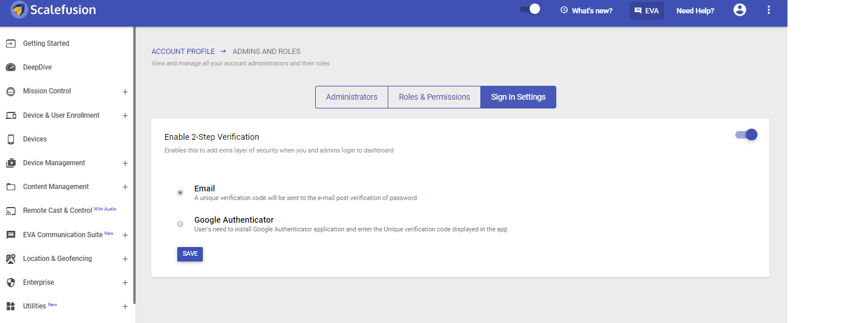Open the account profile avatar icon
Viewport: 868px width, 323px height.
(739, 10)
